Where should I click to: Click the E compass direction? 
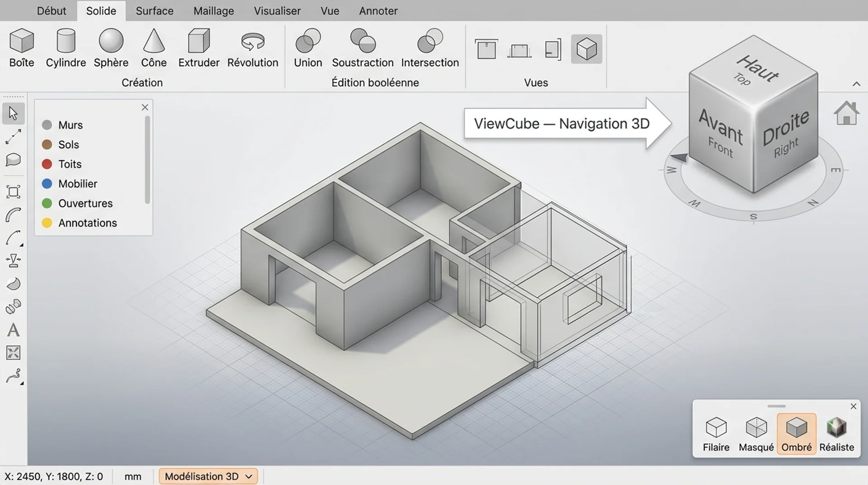[835, 170]
